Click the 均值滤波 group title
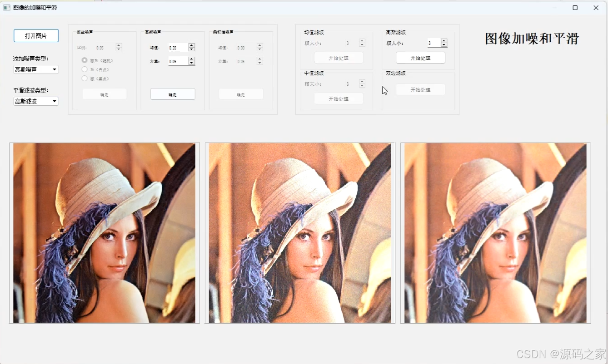The height and width of the screenshot is (364, 608). [x=314, y=32]
